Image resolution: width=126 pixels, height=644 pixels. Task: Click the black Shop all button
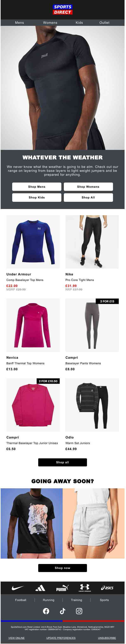pyautogui.click(x=63, y=462)
